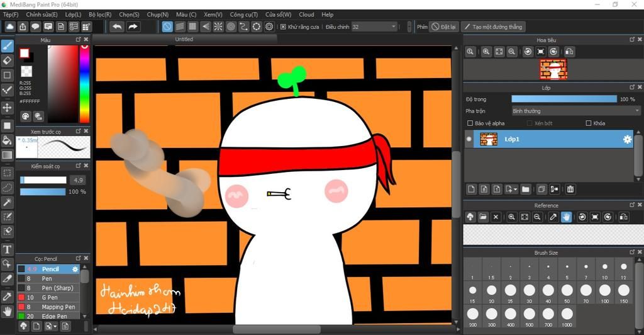Select the Pen brush in list
Viewport: 644px width, 335px height.
48,279
